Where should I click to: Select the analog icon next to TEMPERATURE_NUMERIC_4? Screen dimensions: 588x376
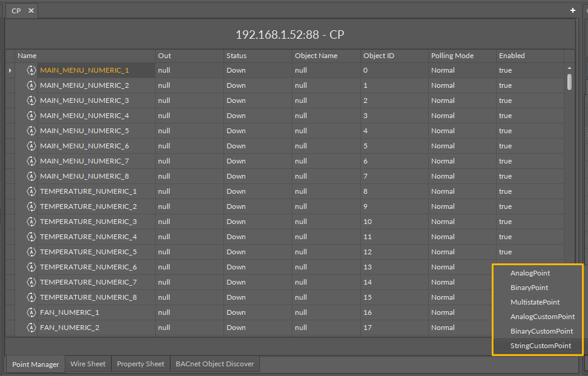click(31, 237)
